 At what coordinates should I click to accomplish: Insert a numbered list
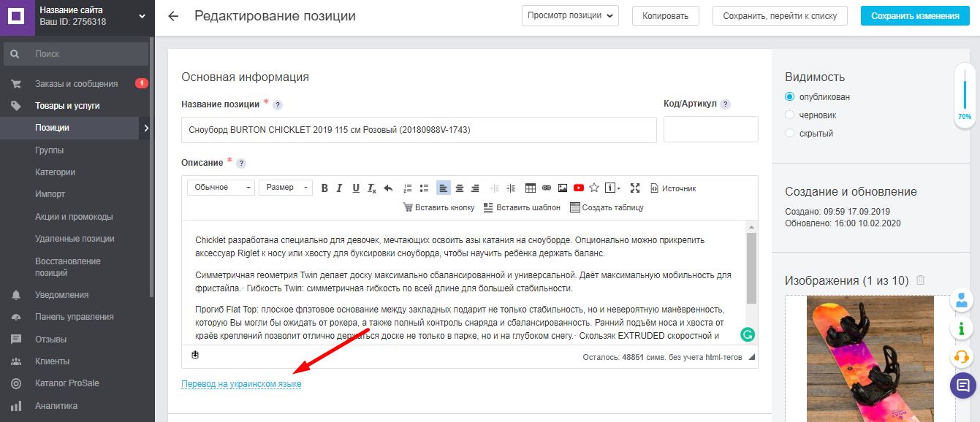click(408, 188)
